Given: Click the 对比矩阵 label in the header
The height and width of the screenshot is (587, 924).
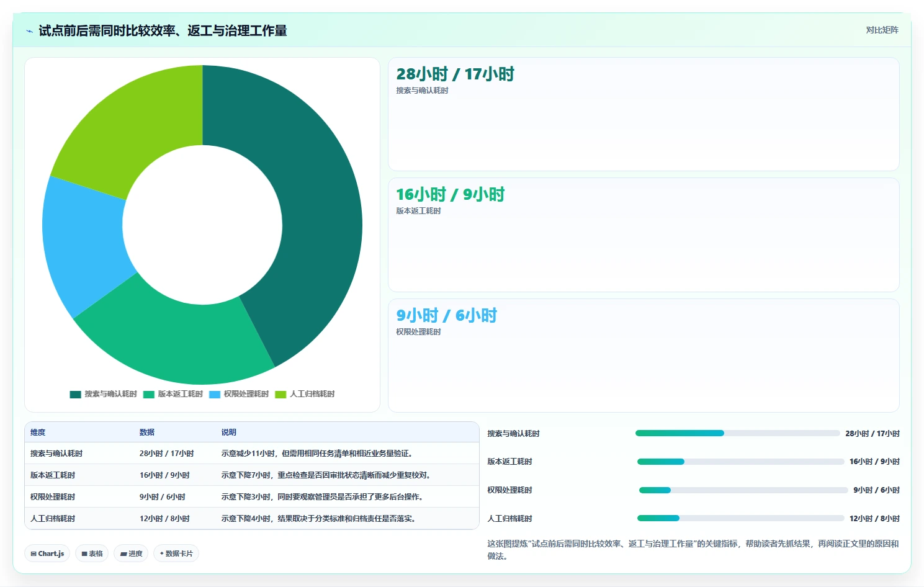Looking at the screenshot, I should 882,30.
